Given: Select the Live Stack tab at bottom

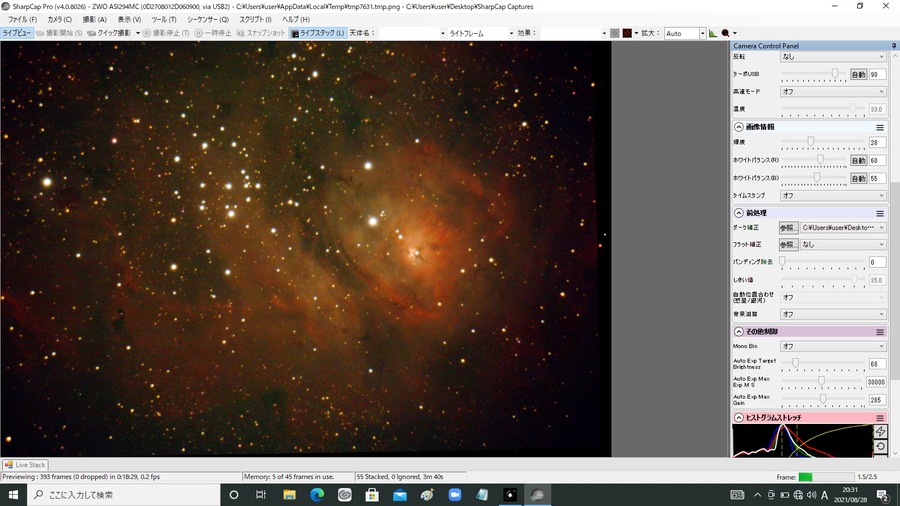Looking at the screenshot, I should pos(25,465).
